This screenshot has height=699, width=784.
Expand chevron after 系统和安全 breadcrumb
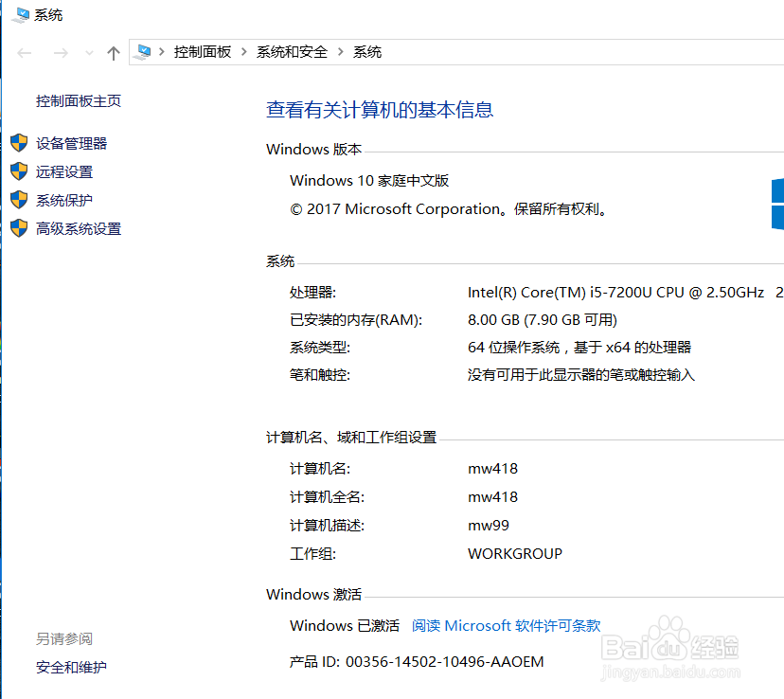click(x=341, y=52)
